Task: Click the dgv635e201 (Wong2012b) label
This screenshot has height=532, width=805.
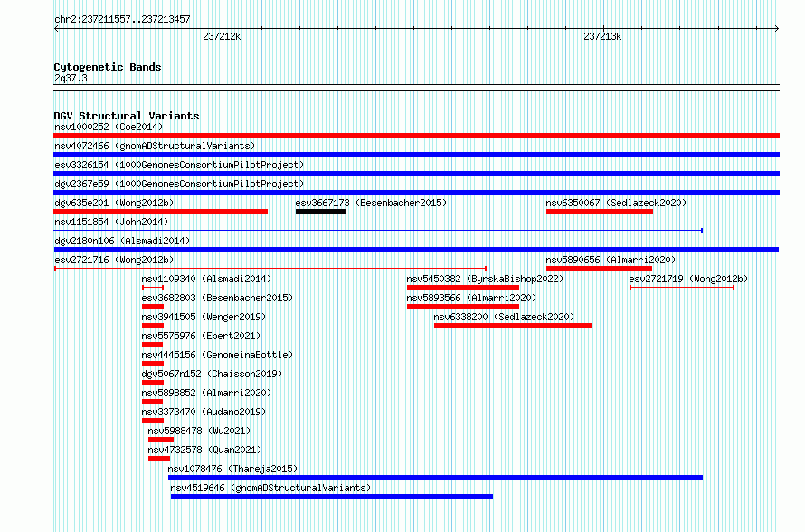Action: [x=114, y=203]
